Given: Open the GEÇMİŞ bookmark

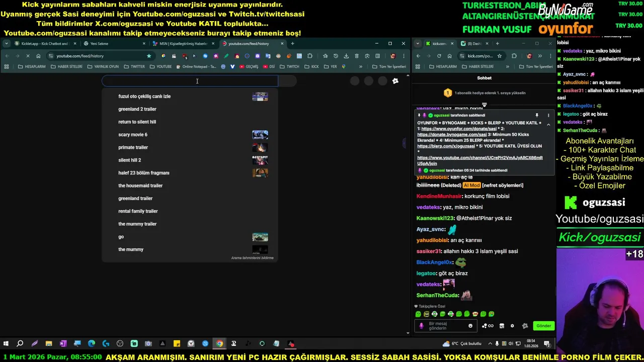Looking at the screenshot, I should click(249, 66).
